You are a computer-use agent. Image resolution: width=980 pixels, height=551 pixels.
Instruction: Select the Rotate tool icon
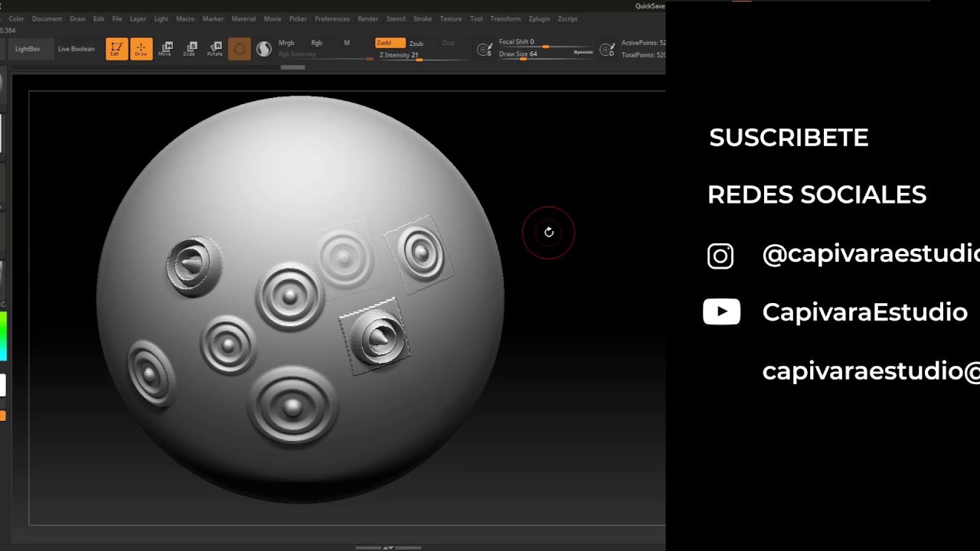coord(215,49)
